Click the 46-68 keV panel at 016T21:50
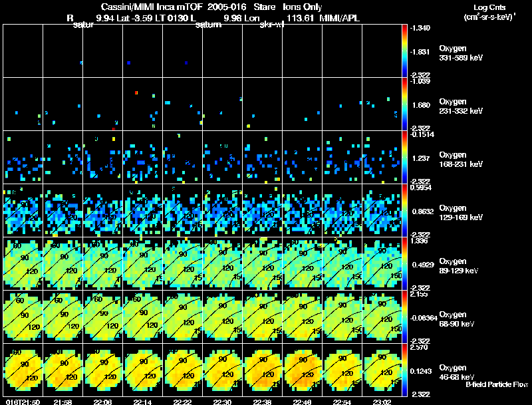This screenshot has height=405, width=532. pyautogui.click(x=23, y=370)
